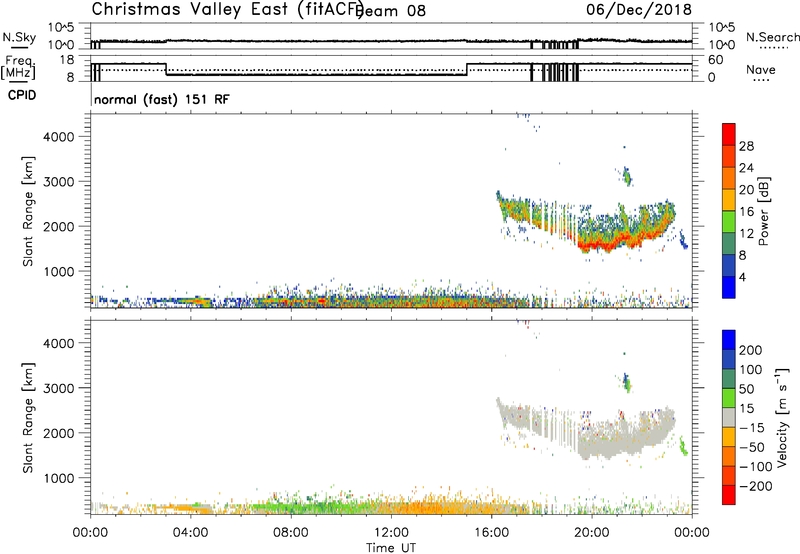
Task: Click the '08:00' time tick label
Action: click(291, 533)
